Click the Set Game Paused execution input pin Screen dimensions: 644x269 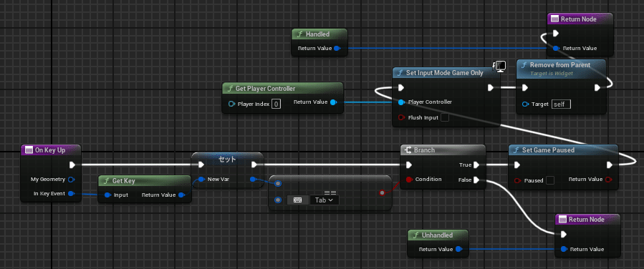tap(517, 165)
